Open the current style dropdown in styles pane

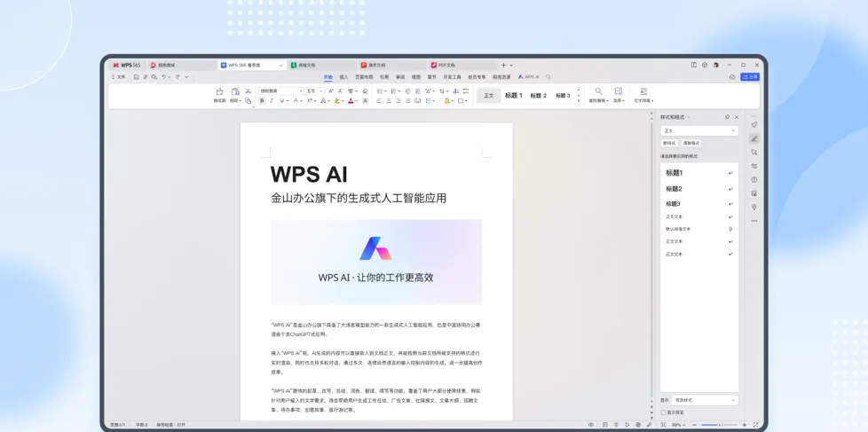click(699, 130)
